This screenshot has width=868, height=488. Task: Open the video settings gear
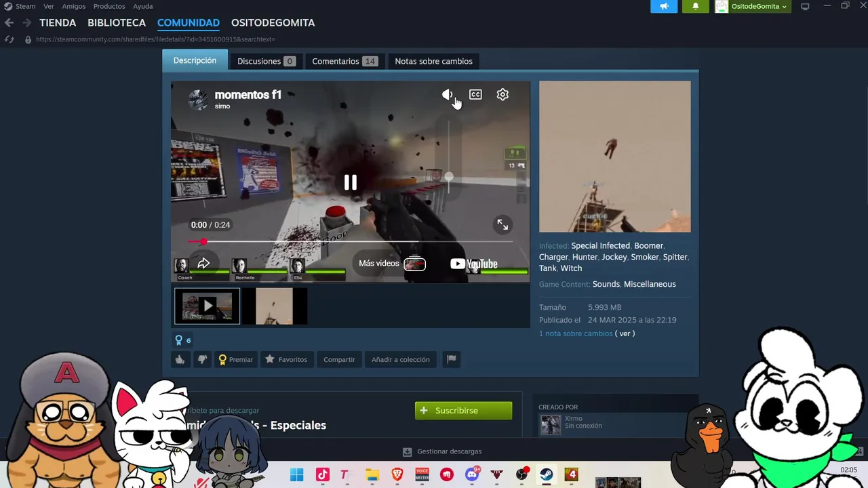pyautogui.click(x=502, y=95)
